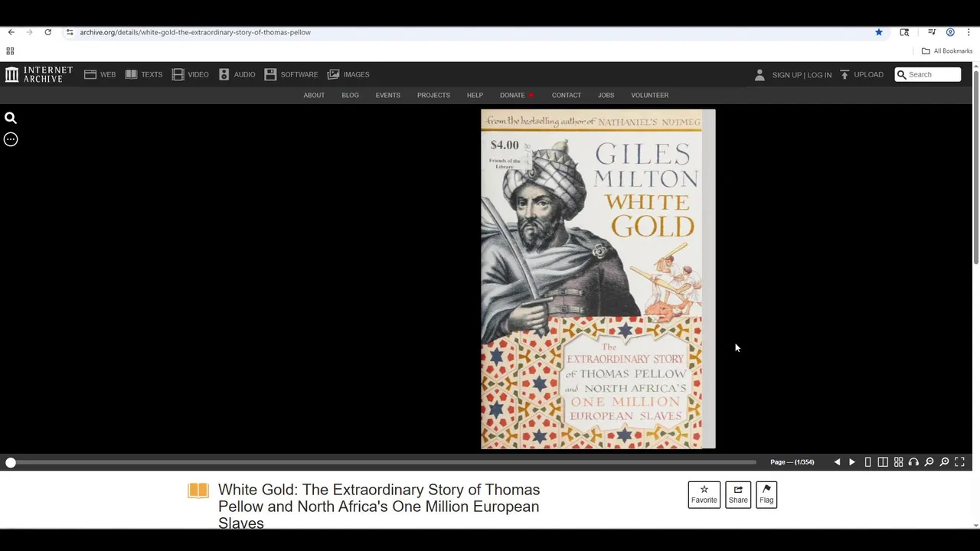
Task: Toggle fullscreen book reader
Action: pyautogui.click(x=959, y=462)
